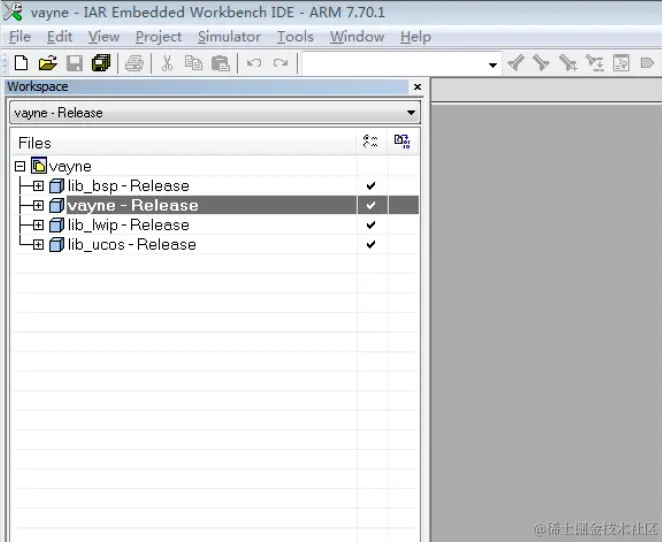663x542 pixels.
Task: Open the Tools menu
Action: [x=295, y=37]
